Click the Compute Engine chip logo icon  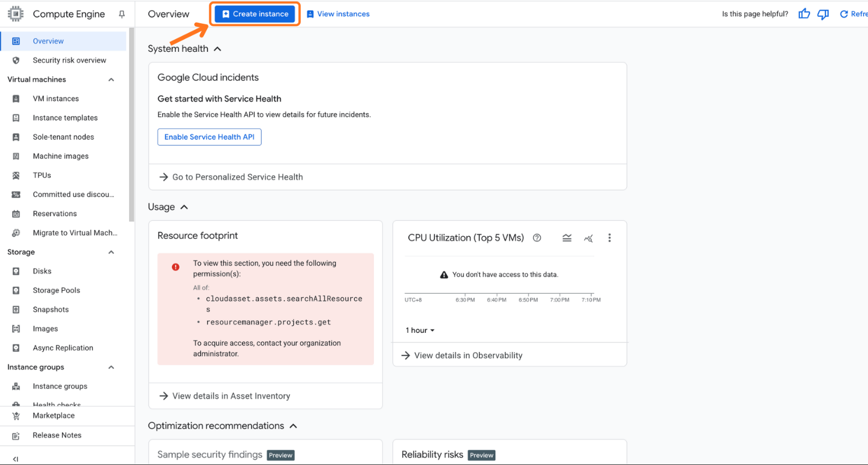[x=16, y=14]
